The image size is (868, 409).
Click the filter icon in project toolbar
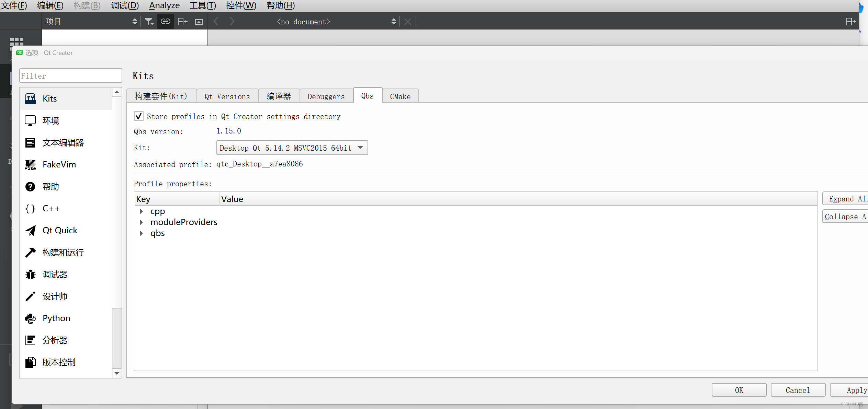pyautogui.click(x=149, y=21)
